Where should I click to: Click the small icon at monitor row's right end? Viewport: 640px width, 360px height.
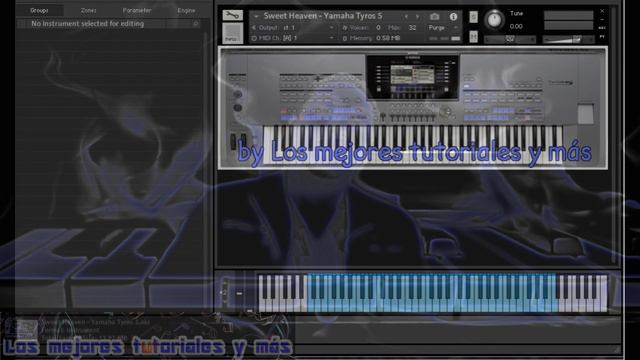(196, 24)
